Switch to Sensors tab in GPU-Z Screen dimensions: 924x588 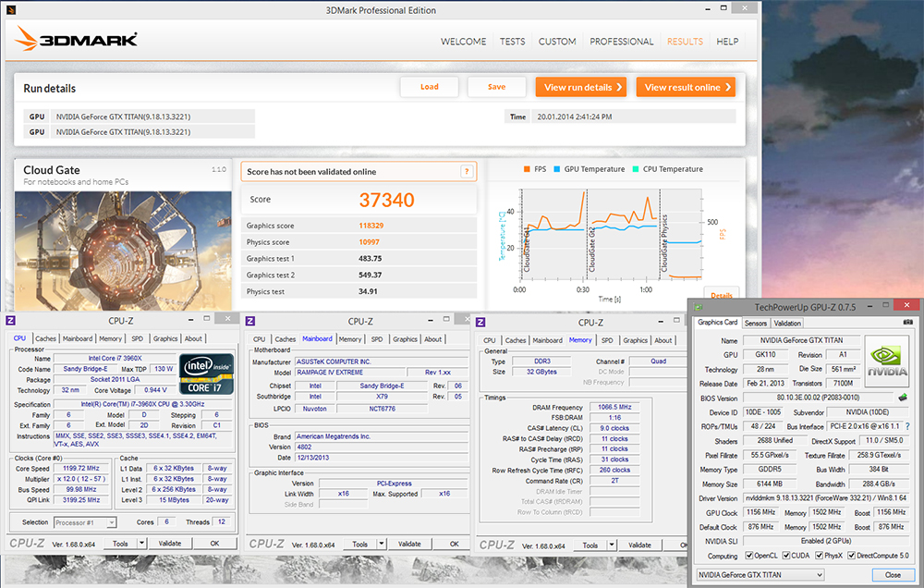pyautogui.click(x=756, y=324)
